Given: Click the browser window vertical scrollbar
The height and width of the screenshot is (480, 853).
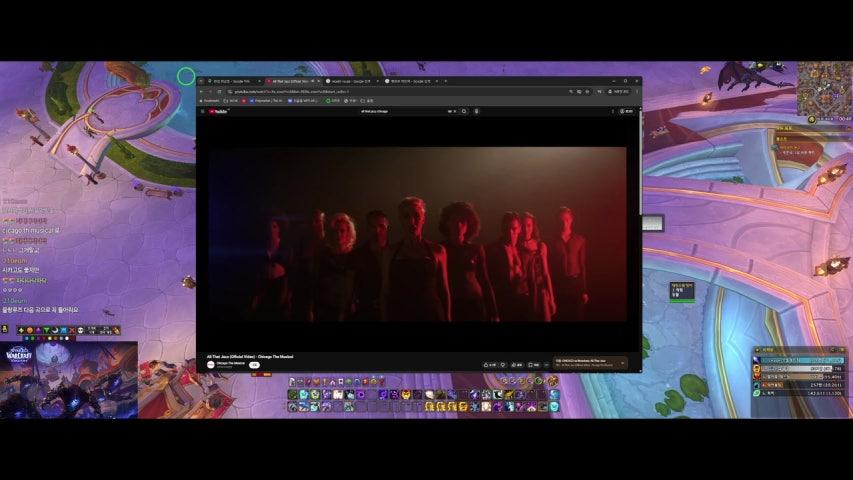Looking at the screenshot, I should [x=640, y=163].
